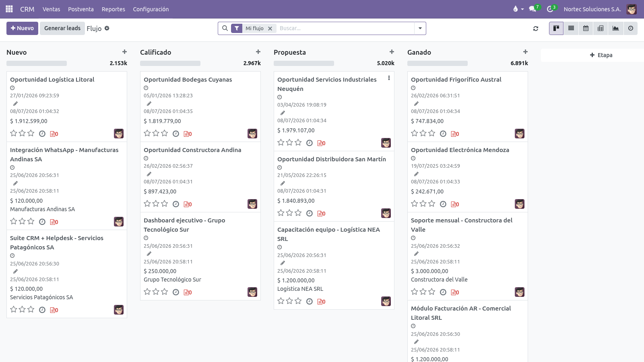Open options menu for Servicios Industriales Neuquén card

pyautogui.click(x=389, y=78)
